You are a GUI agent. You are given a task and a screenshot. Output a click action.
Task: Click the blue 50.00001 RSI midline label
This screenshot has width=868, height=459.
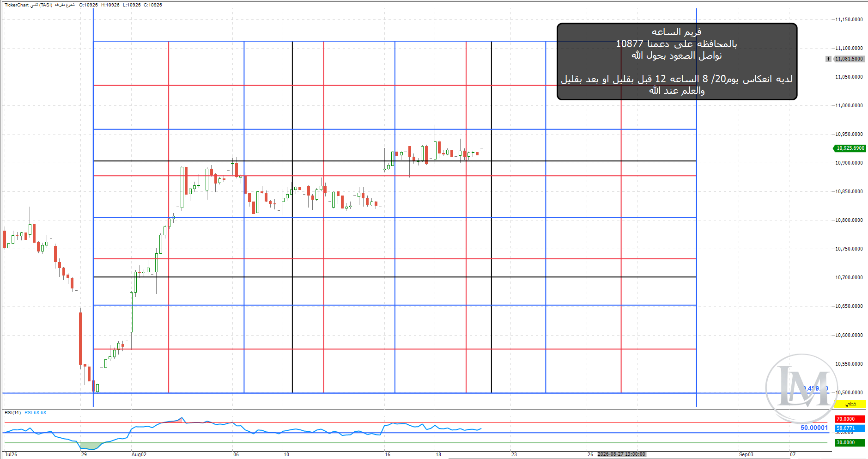tap(814, 428)
